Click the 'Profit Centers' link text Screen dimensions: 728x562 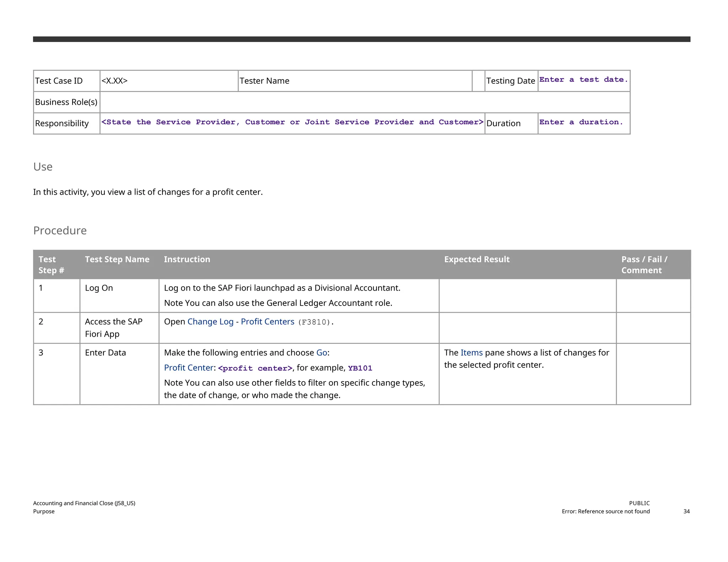267,322
